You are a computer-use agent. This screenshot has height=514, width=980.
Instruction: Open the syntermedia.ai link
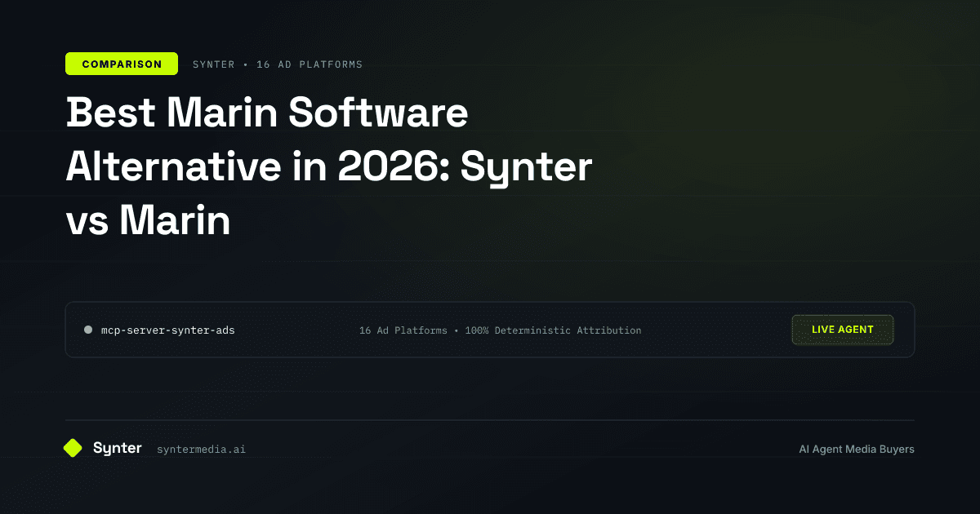(x=201, y=449)
